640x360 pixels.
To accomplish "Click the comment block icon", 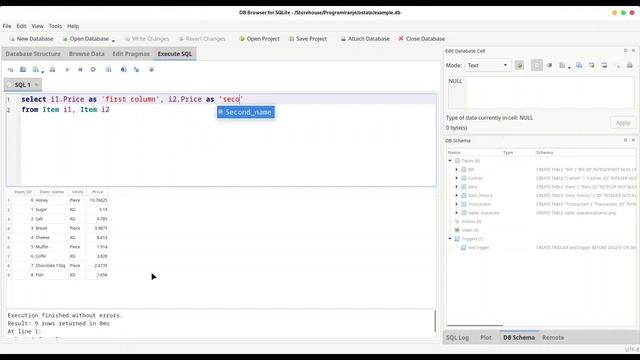I will [151, 70].
